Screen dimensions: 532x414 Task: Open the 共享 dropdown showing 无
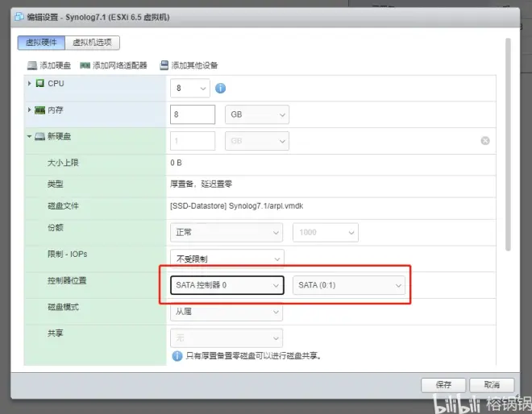pos(227,338)
